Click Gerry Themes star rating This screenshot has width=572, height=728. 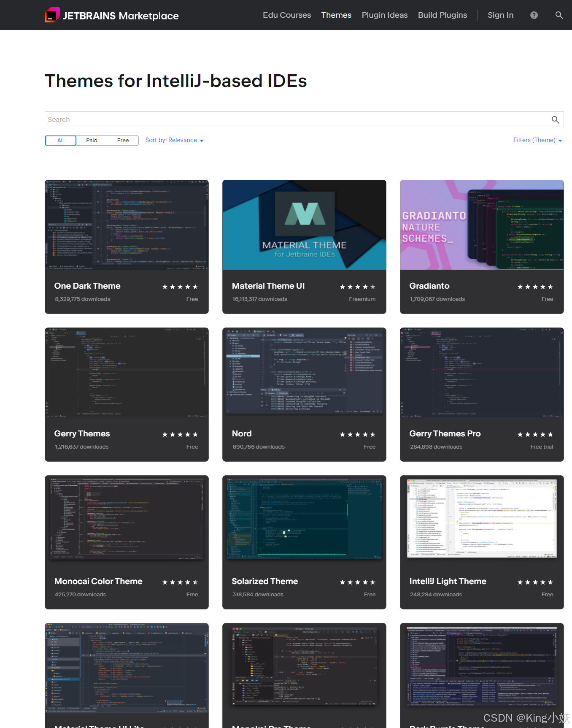pos(180,434)
